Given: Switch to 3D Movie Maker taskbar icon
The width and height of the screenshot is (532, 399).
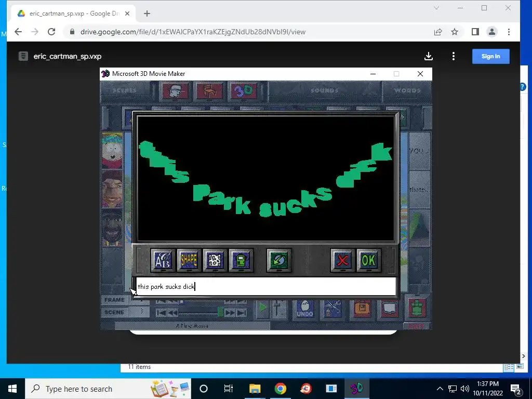Looking at the screenshot, I should click(x=356, y=389).
